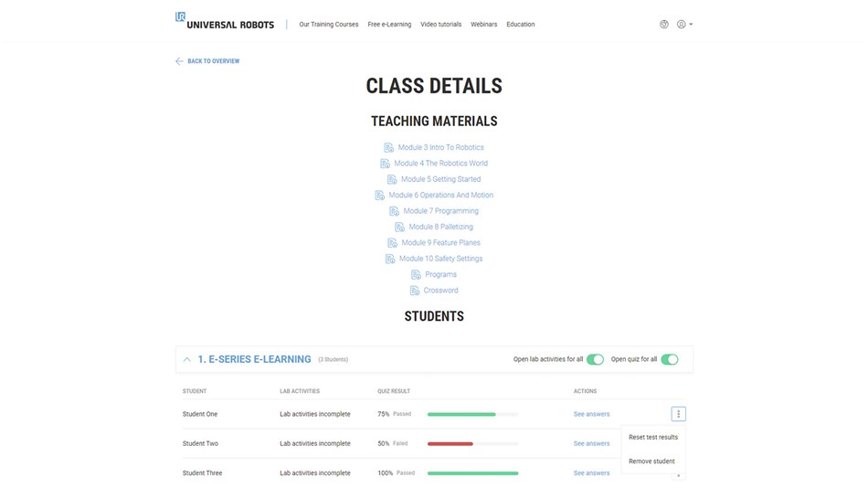Screen dimensions: 868x488
Task: Click document icon beside Module 4 The Robotics World
Action: (386, 164)
